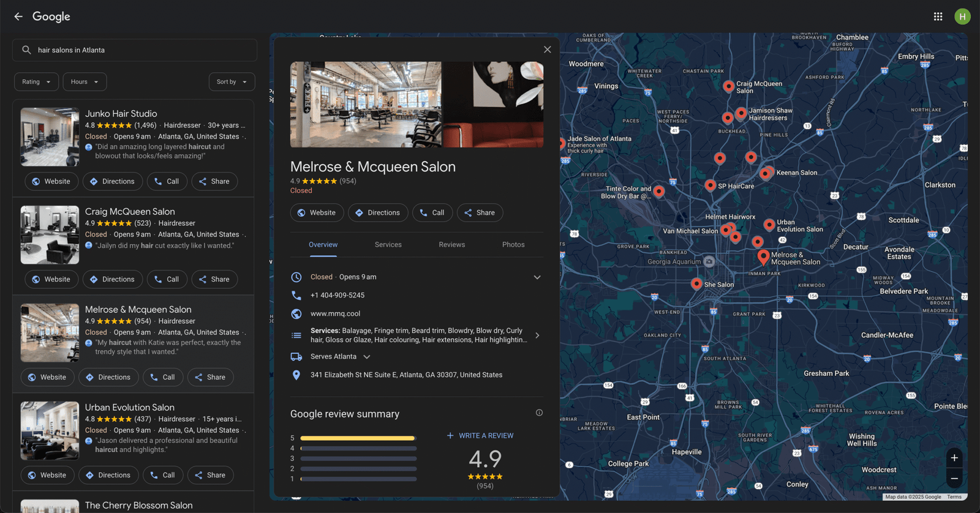Switch to the Photos tab

point(513,245)
